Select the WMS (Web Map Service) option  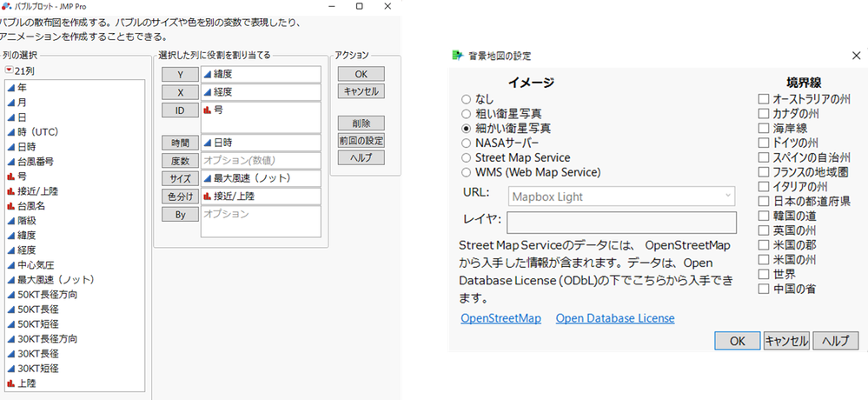coord(466,172)
